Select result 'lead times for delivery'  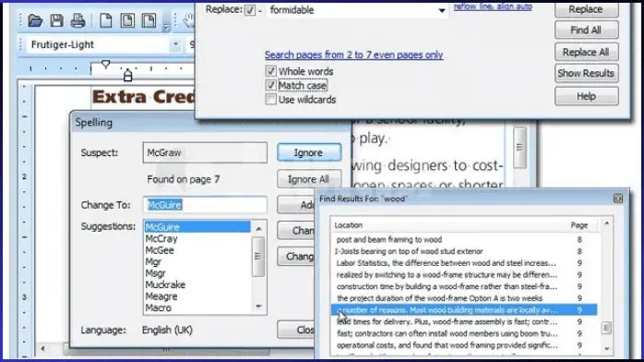(x=464, y=321)
